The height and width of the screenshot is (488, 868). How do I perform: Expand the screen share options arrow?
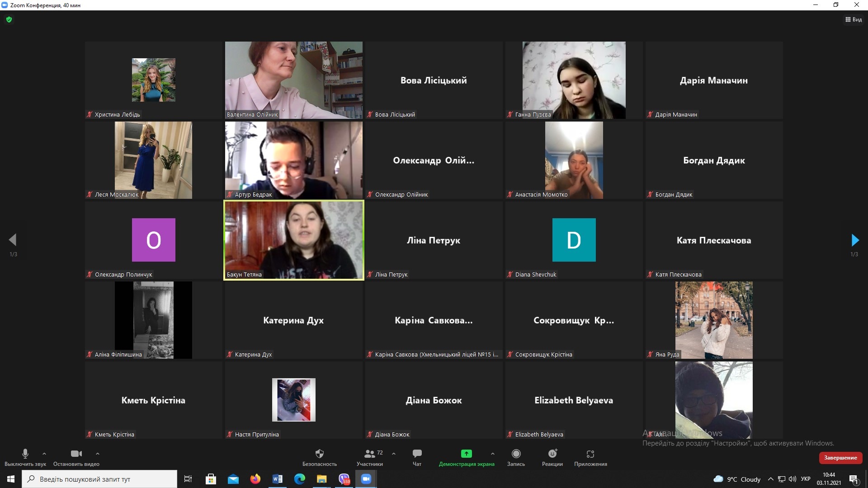tap(492, 454)
